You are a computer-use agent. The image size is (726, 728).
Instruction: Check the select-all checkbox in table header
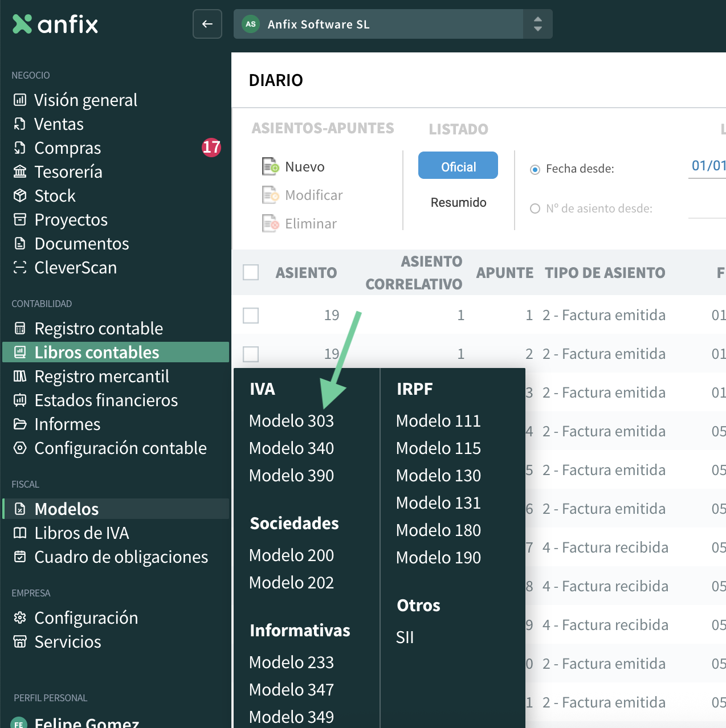coord(251,272)
